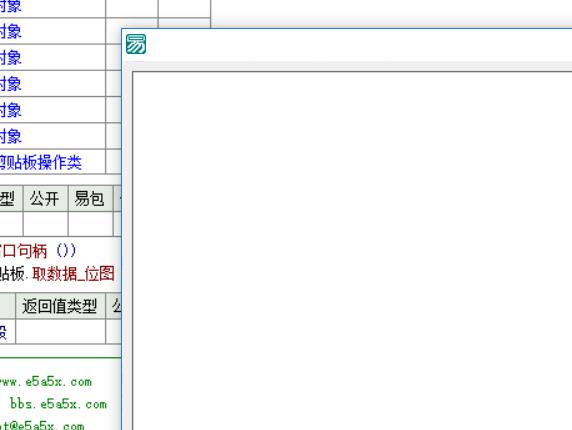Viewport: 572px width, 430px height.
Task: Toggle the checkbox cell under 公开
Action: (45, 224)
